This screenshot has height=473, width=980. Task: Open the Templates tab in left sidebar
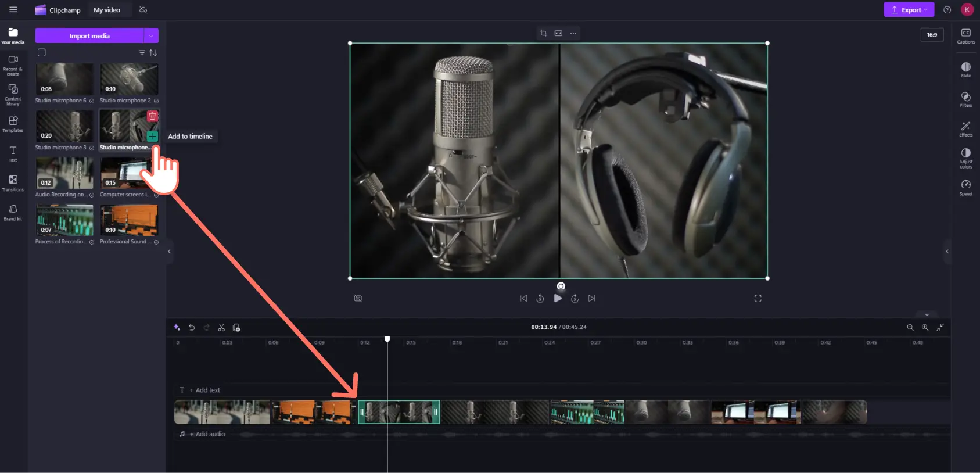pos(13,123)
